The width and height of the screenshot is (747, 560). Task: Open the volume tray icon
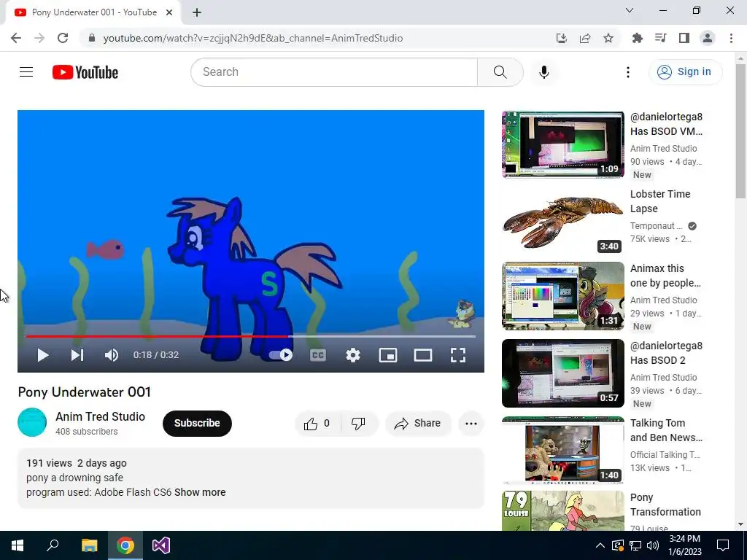click(653, 545)
